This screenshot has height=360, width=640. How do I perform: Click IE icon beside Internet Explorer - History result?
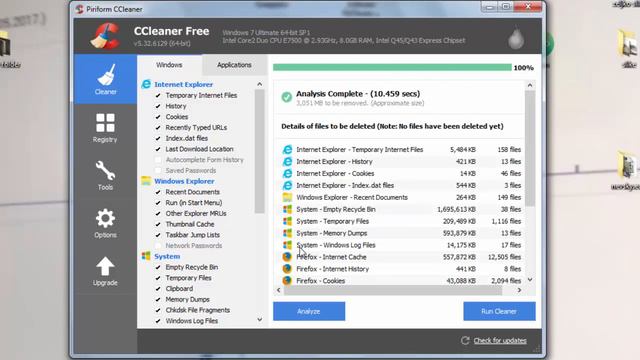[x=287, y=161]
